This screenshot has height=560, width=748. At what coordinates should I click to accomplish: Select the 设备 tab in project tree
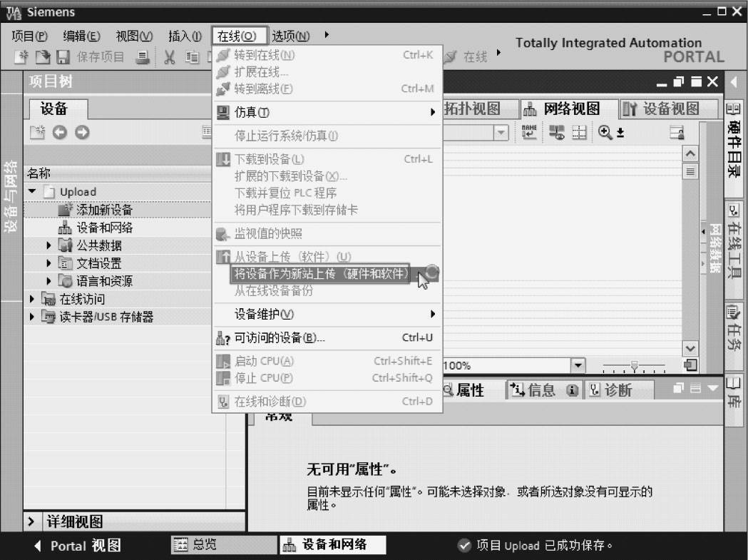(58, 109)
